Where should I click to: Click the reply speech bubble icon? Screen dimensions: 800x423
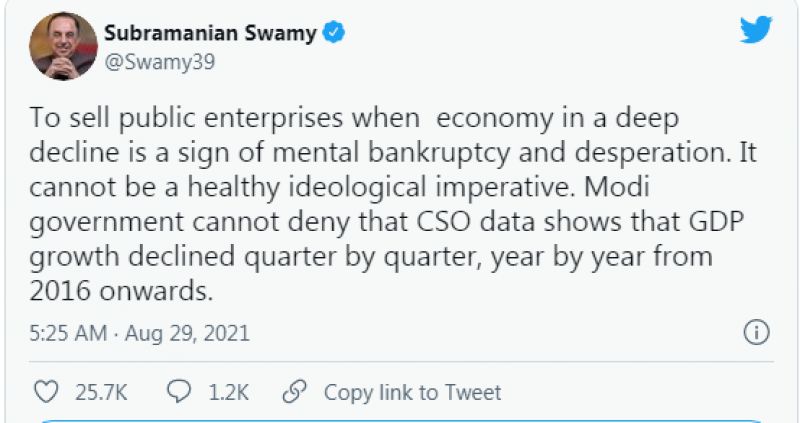tap(180, 392)
